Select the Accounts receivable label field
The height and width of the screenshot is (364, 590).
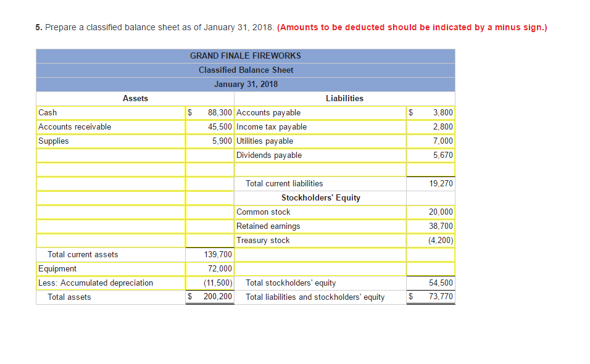pyautogui.click(x=110, y=127)
